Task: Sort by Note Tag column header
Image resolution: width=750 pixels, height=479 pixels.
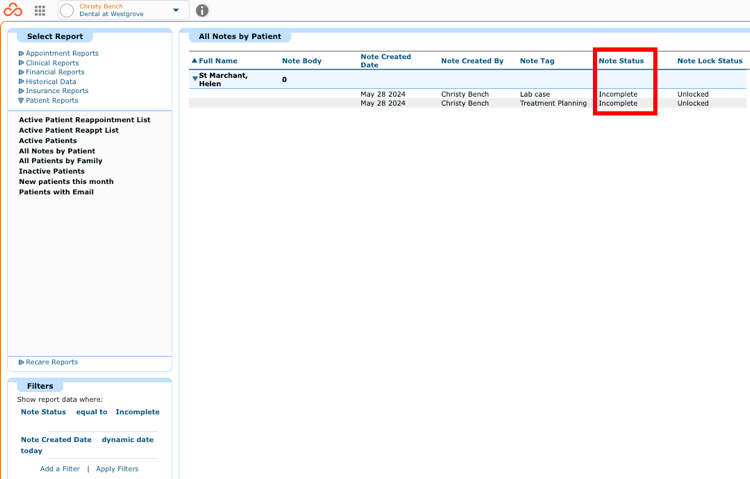Action: click(x=537, y=61)
